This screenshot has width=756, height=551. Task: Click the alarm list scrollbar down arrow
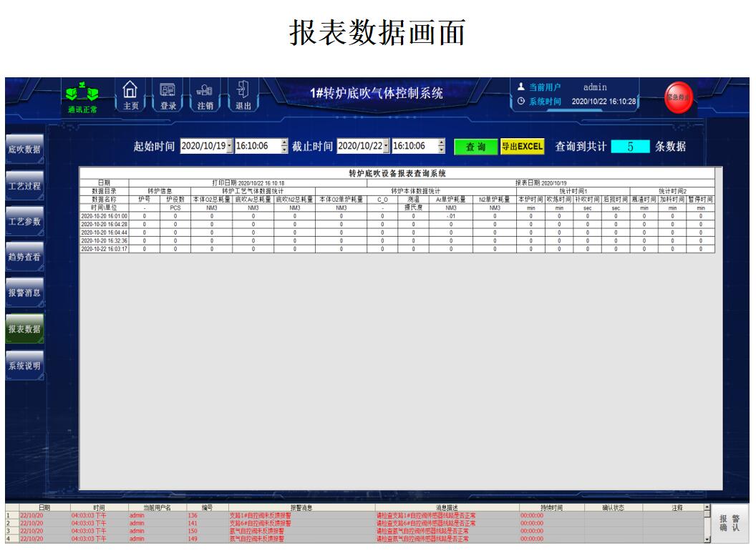click(707, 539)
